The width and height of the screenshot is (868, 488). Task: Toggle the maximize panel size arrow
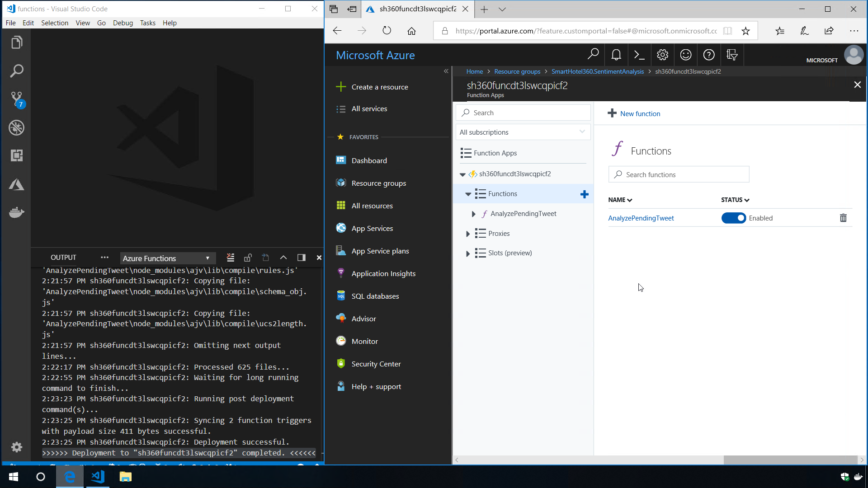(283, 258)
